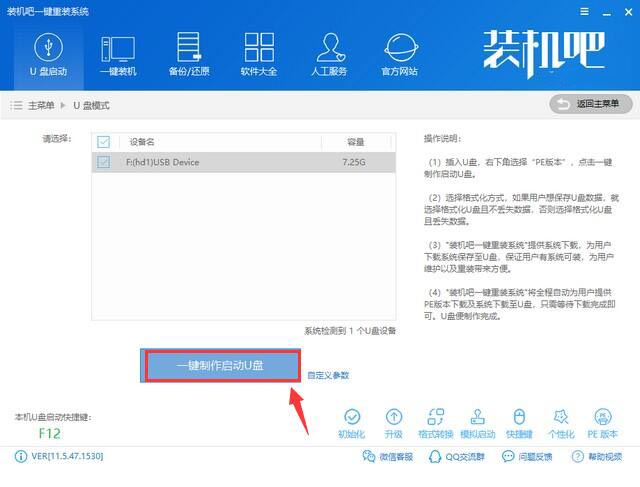Open the 备份/还原 tab
The height and width of the screenshot is (487, 640).
[x=189, y=55]
